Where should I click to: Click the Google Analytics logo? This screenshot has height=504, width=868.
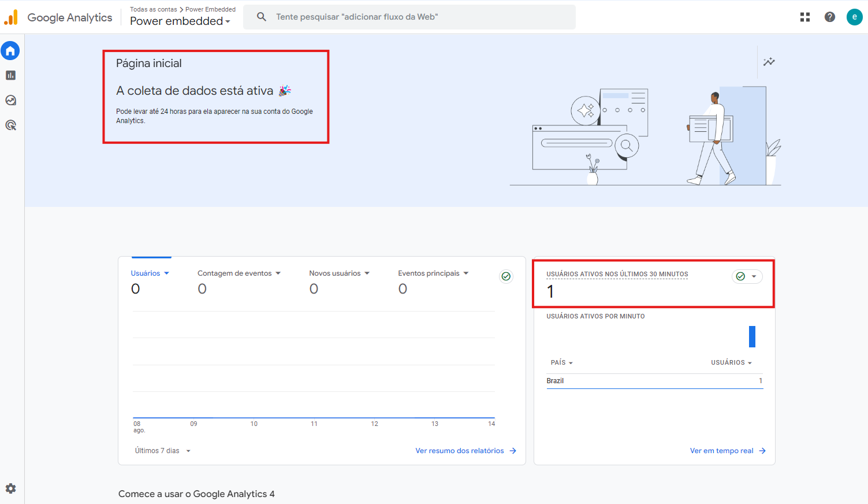click(59, 17)
